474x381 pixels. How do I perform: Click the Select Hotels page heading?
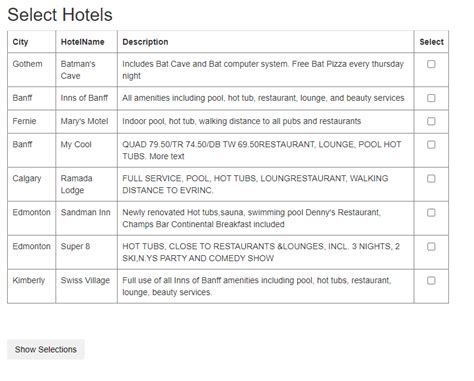60,15
